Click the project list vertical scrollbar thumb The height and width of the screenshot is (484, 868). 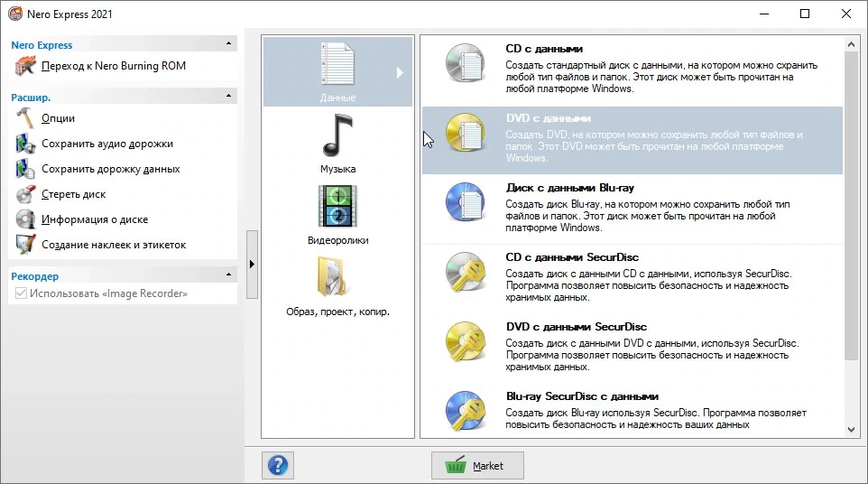click(x=851, y=206)
